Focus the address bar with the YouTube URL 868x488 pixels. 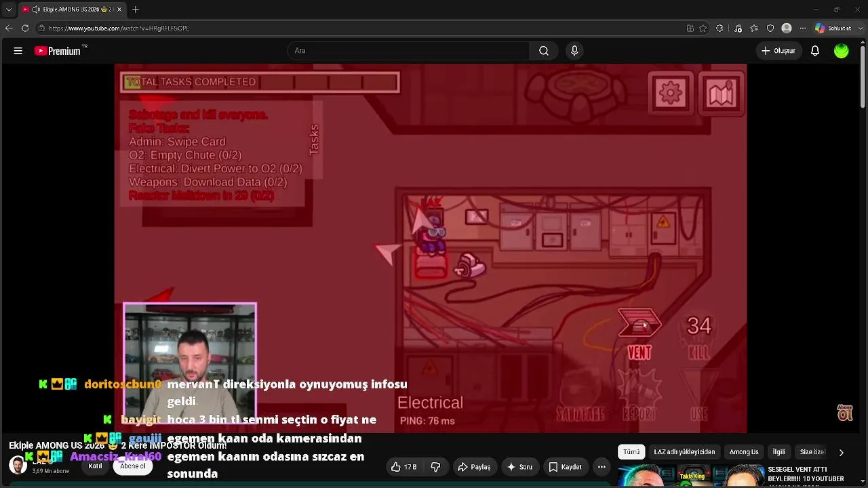point(359,28)
